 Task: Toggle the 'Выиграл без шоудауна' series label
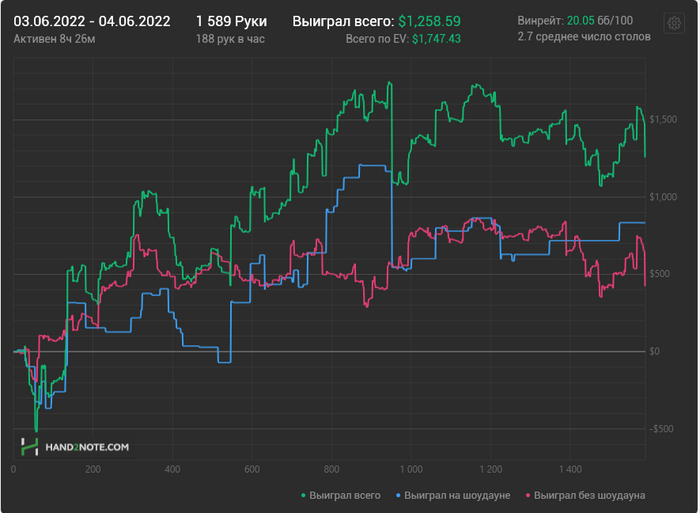590,495
